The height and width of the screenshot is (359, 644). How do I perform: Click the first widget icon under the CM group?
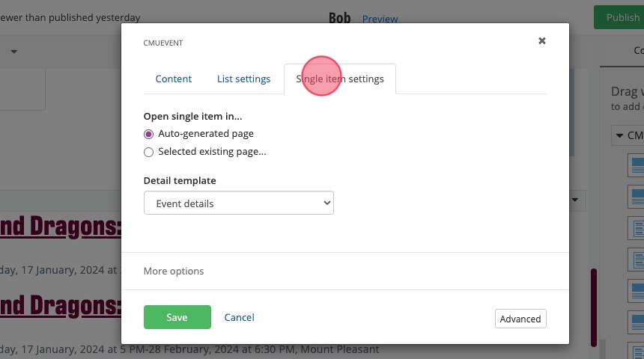point(634,164)
